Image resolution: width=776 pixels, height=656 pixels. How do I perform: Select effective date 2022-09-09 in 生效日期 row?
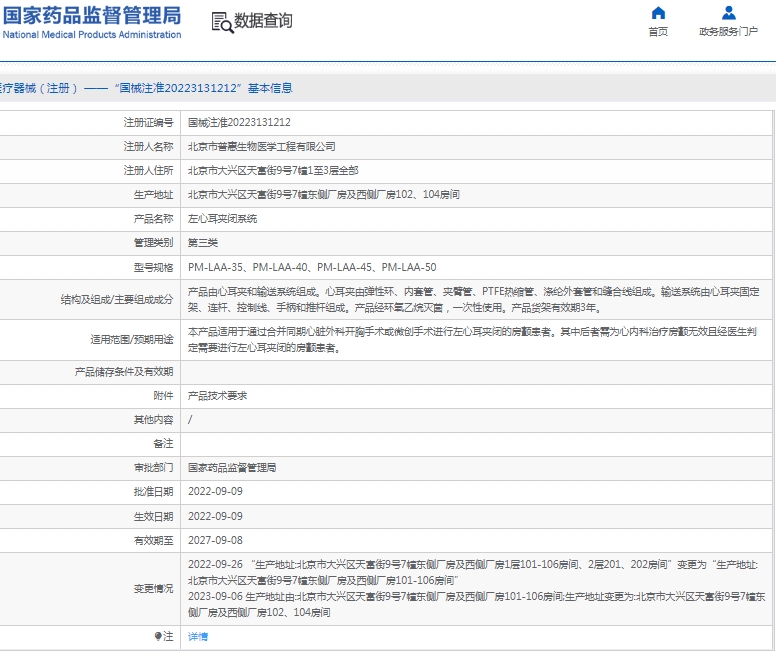point(215,516)
